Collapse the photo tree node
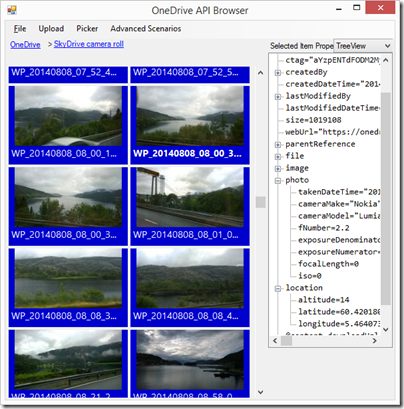Viewport: 404px width, 409px height. [x=277, y=181]
